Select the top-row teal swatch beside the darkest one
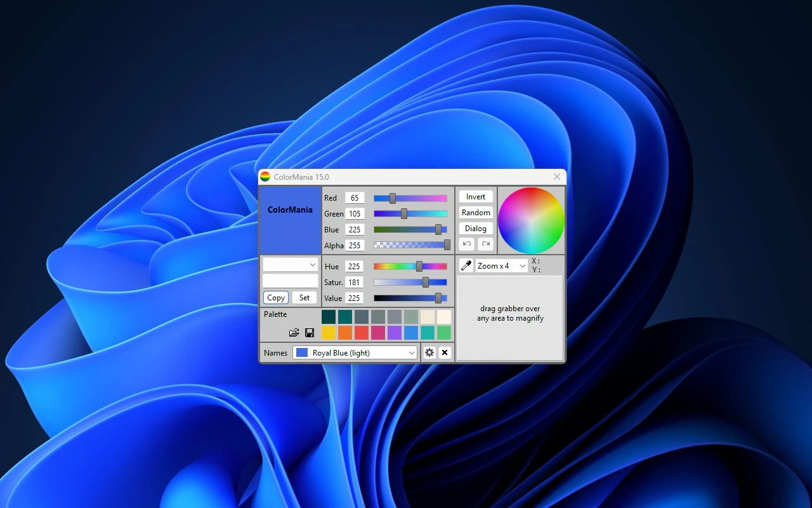 345,316
